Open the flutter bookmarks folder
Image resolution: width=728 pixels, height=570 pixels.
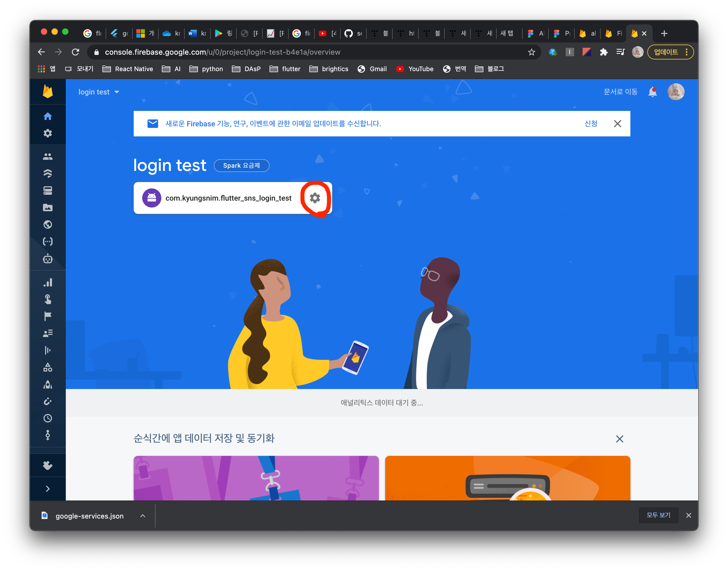(285, 69)
